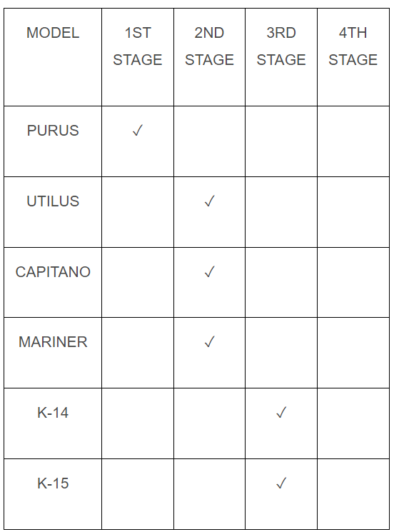Click the CAPITANO model name
The image size is (394, 532).
coord(53,272)
